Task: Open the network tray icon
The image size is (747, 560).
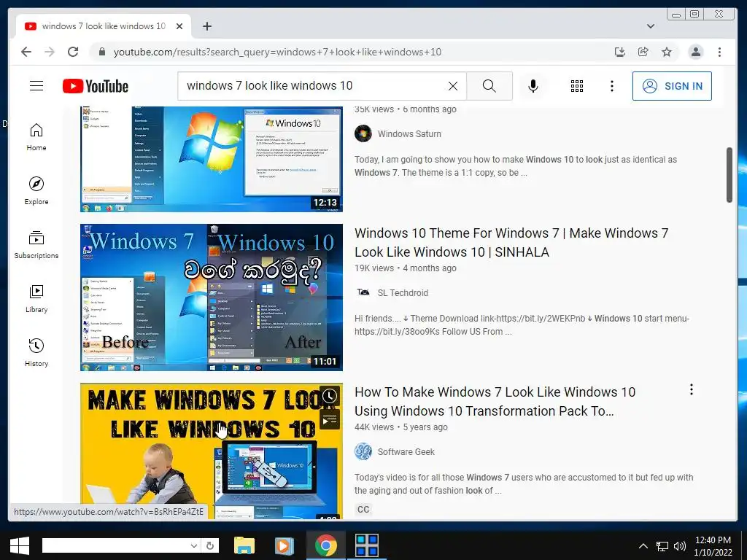Action: pyautogui.click(x=662, y=546)
